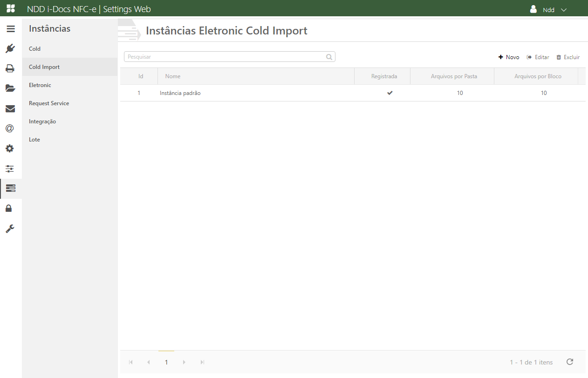This screenshot has height=378, width=588.
Task: Sort by the Arquivos por Pasta column header
Action: coord(454,76)
